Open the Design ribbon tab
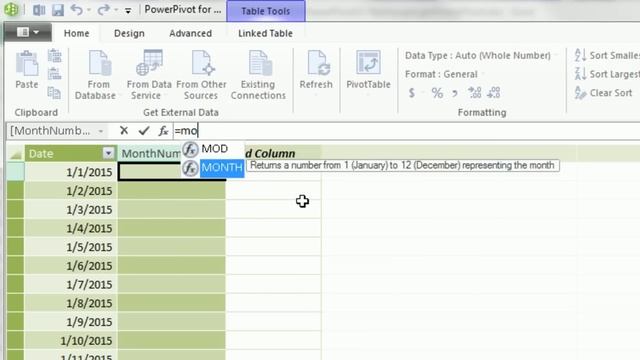The height and width of the screenshot is (360, 640). tap(129, 33)
